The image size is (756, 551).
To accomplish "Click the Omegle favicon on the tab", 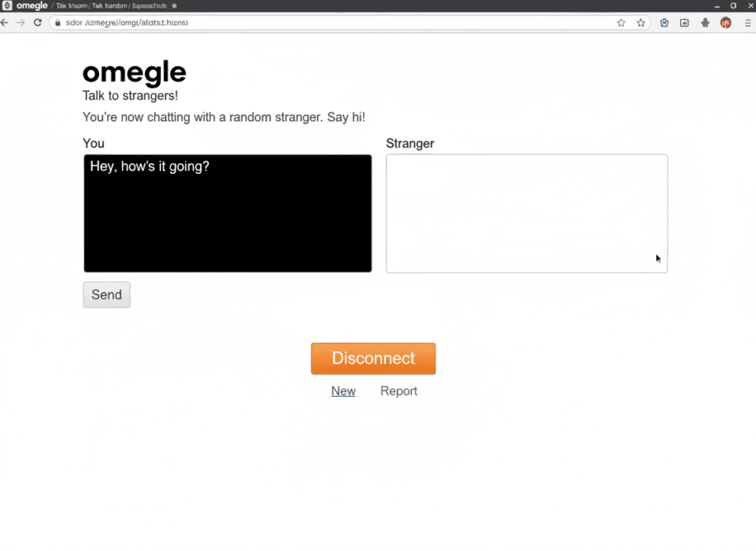I will [7, 6].
